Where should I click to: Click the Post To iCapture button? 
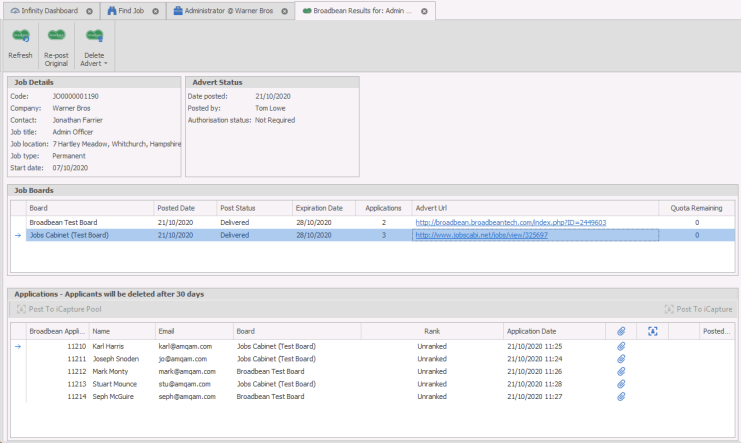pos(698,309)
